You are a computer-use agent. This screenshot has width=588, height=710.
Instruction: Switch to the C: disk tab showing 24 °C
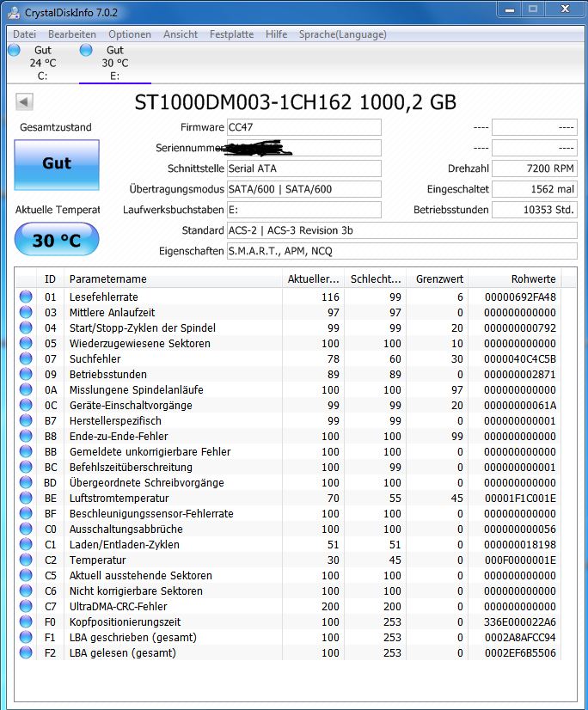(x=43, y=63)
